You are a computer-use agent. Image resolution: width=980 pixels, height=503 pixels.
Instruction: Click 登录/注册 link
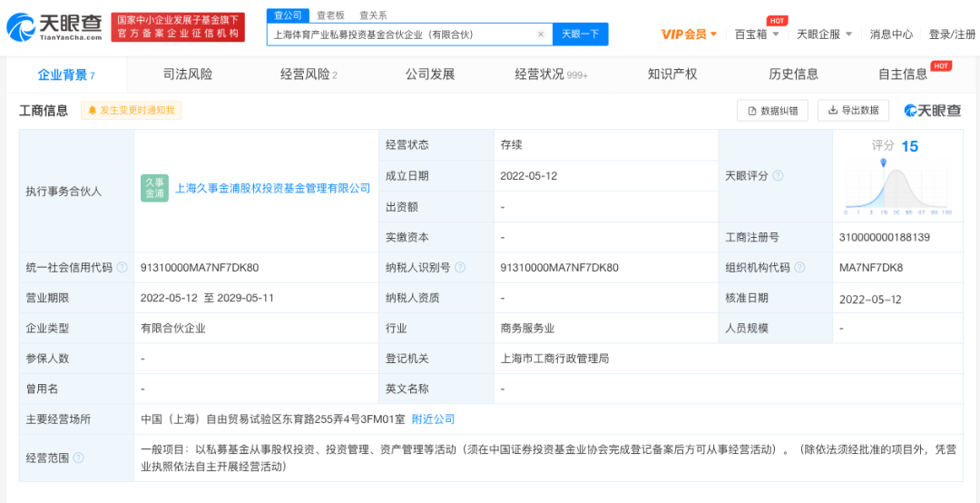(951, 35)
